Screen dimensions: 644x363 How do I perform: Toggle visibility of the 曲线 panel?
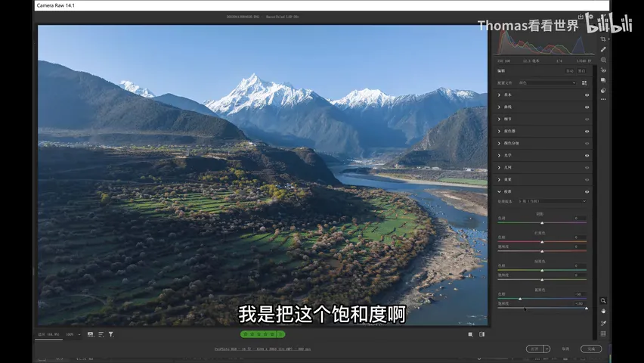[587, 107]
